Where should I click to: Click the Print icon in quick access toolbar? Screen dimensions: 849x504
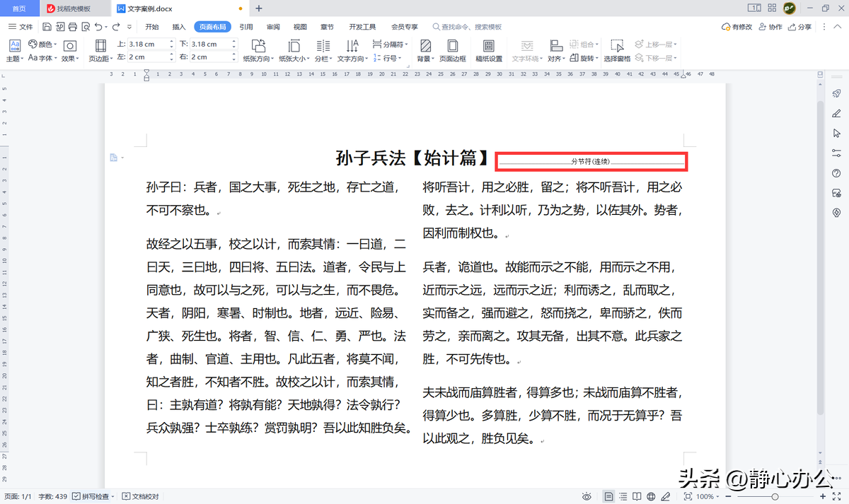pyautogui.click(x=72, y=27)
